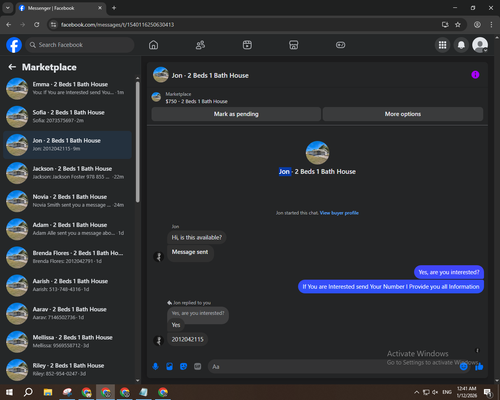Open taskbar volume control

tap(435, 392)
